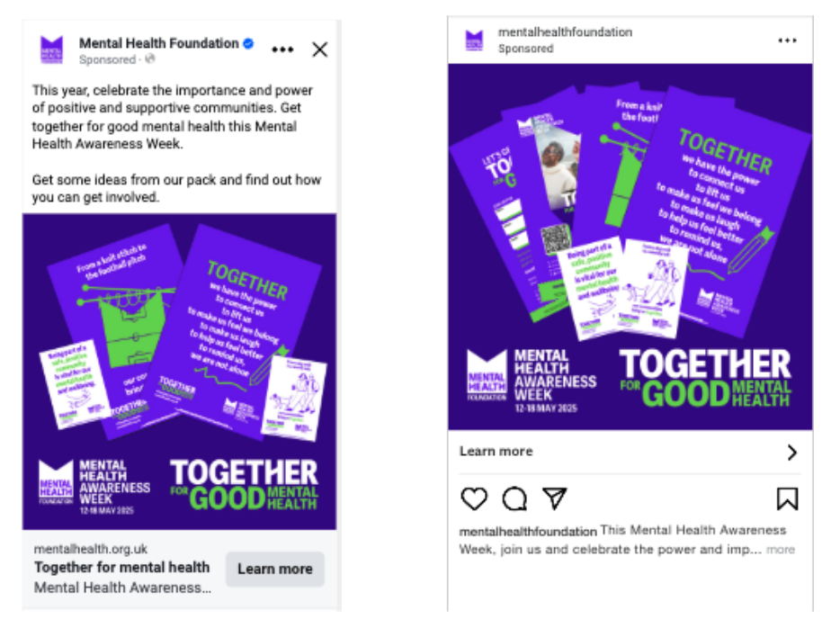Open the Facebook ad image with purple posters

coord(180,372)
